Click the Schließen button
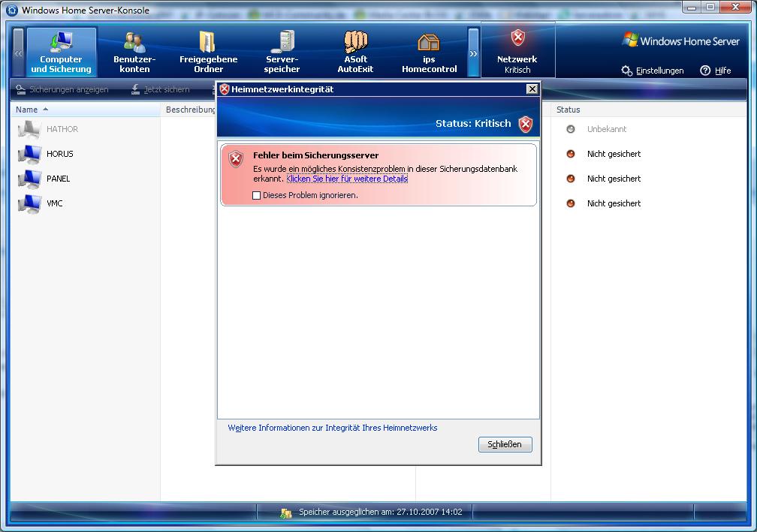Screen dimensions: 757x532 (x=505, y=444)
